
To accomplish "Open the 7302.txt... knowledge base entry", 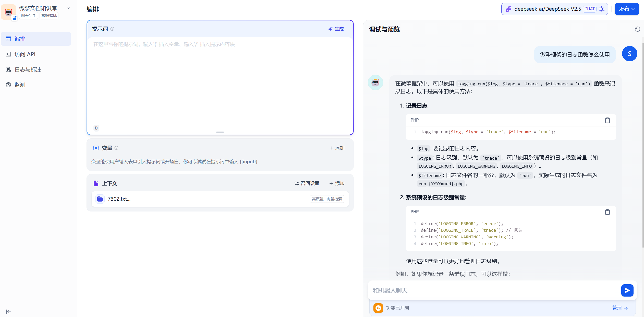I will (220, 199).
